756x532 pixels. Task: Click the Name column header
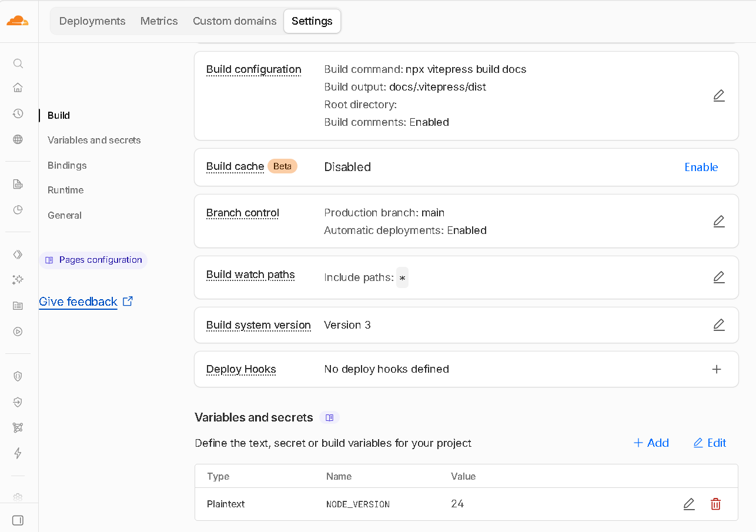click(x=339, y=476)
